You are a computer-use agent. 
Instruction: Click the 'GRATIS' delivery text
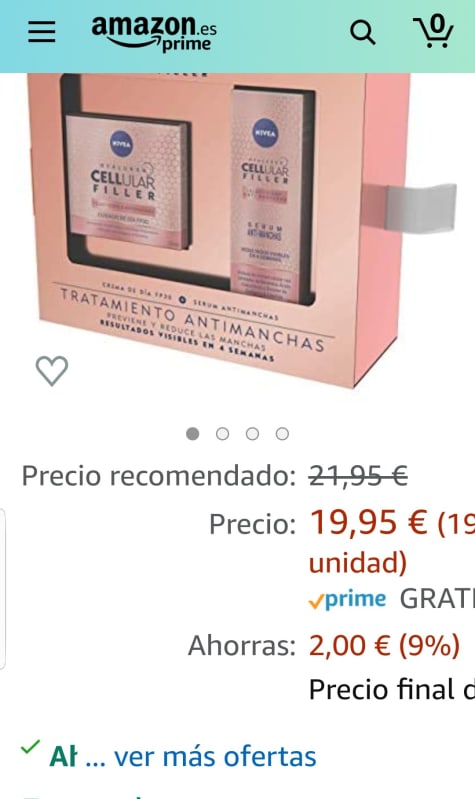point(437,599)
